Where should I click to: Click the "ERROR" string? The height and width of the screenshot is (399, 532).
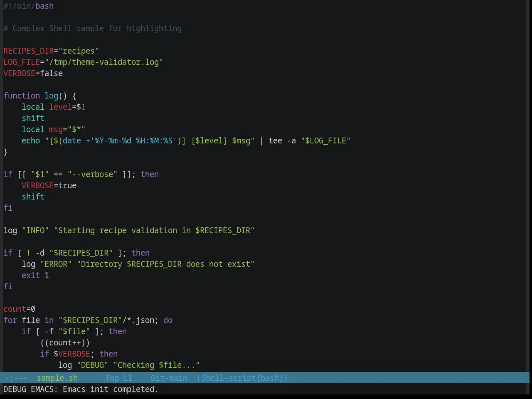pyautogui.click(x=56, y=264)
